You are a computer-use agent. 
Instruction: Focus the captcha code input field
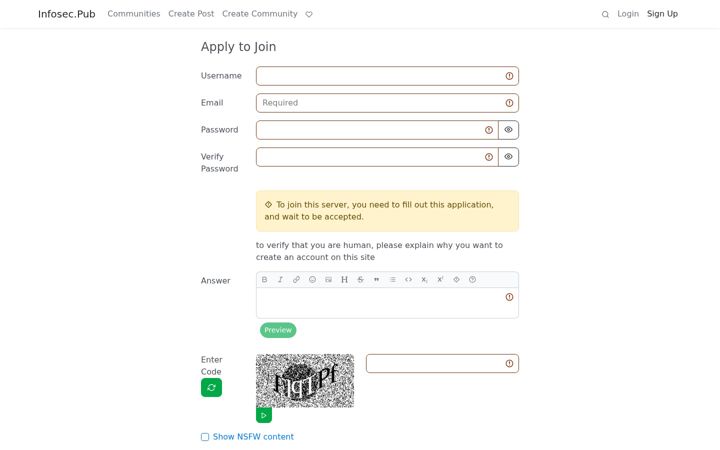click(x=442, y=363)
